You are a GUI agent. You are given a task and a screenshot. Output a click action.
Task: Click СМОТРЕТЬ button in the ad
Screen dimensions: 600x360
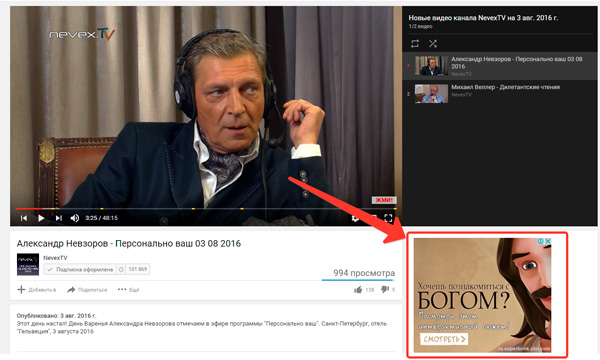pyautogui.click(x=444, y=339)
